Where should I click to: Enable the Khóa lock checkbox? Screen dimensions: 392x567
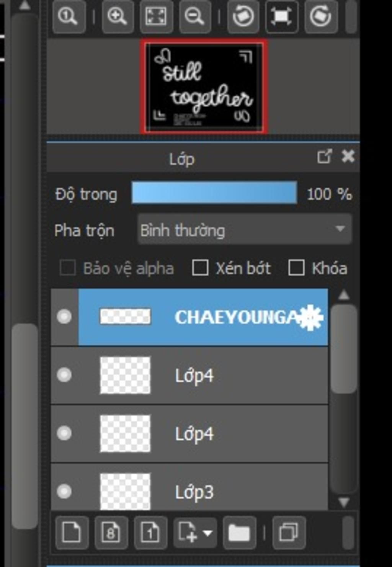(296, 268)
